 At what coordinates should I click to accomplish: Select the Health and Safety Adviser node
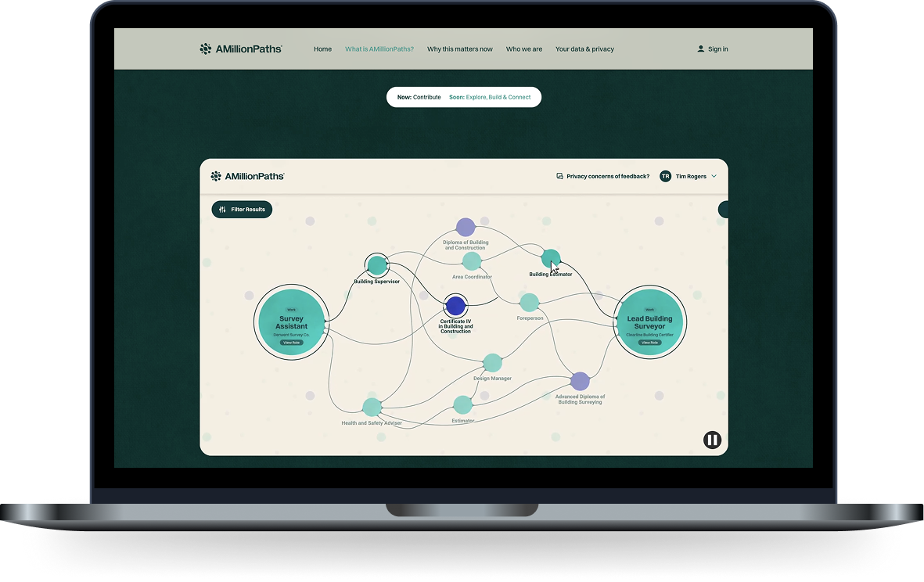coord(372,407)
